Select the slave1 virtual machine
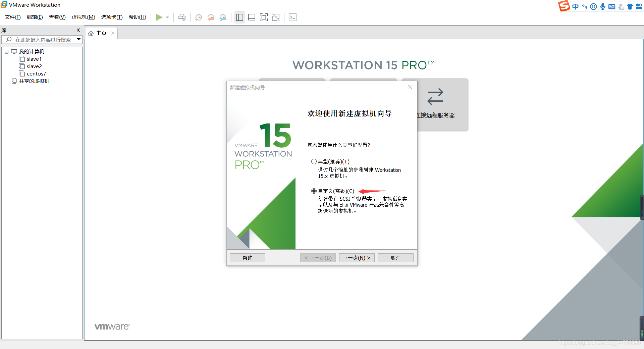 coord(34,59)
